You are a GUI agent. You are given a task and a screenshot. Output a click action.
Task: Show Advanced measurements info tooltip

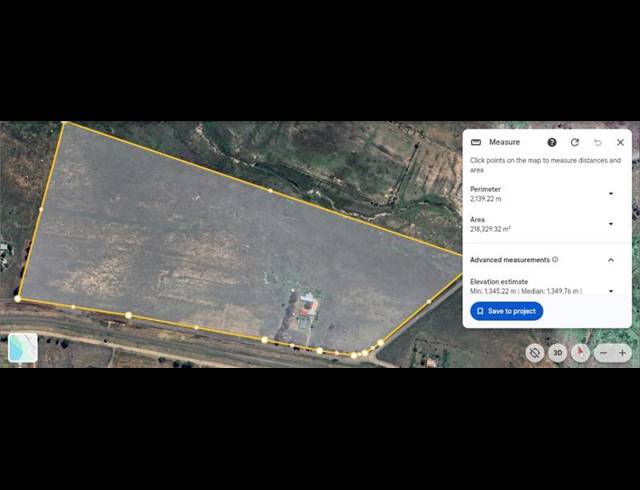tap(555, 260)
